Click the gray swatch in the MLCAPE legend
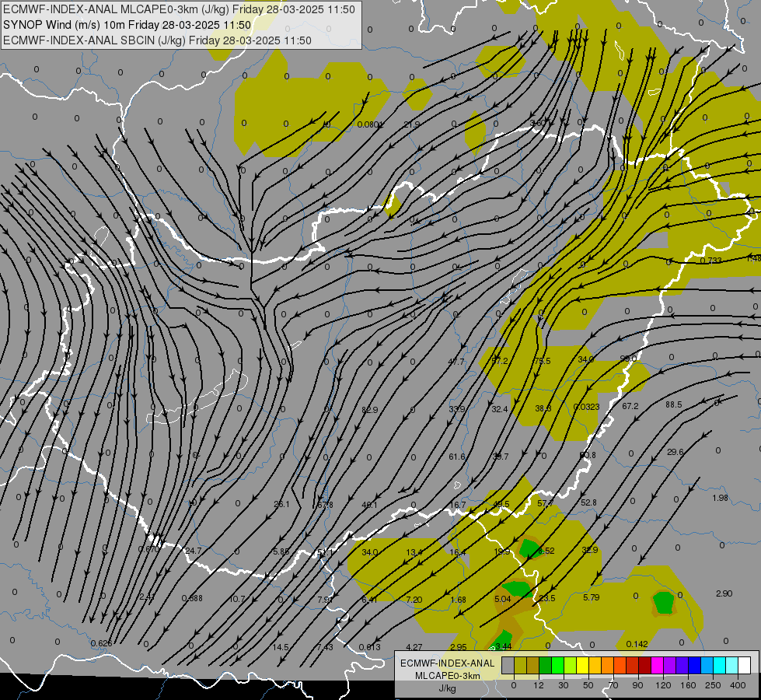 pos(508,665)
